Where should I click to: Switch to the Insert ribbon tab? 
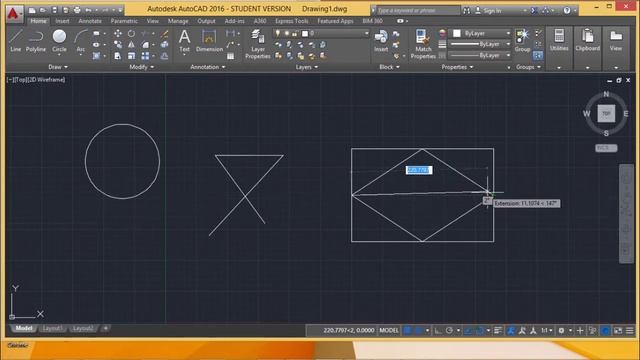62,21
